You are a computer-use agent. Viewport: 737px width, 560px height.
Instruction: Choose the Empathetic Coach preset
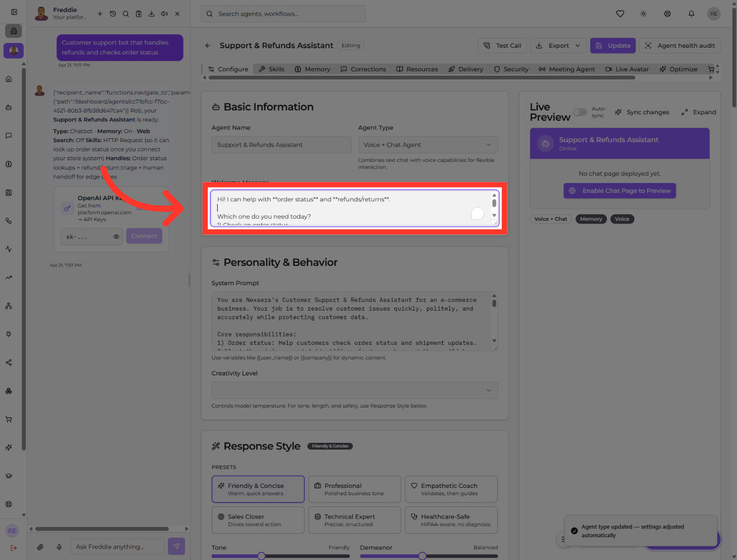pos(451,489)
